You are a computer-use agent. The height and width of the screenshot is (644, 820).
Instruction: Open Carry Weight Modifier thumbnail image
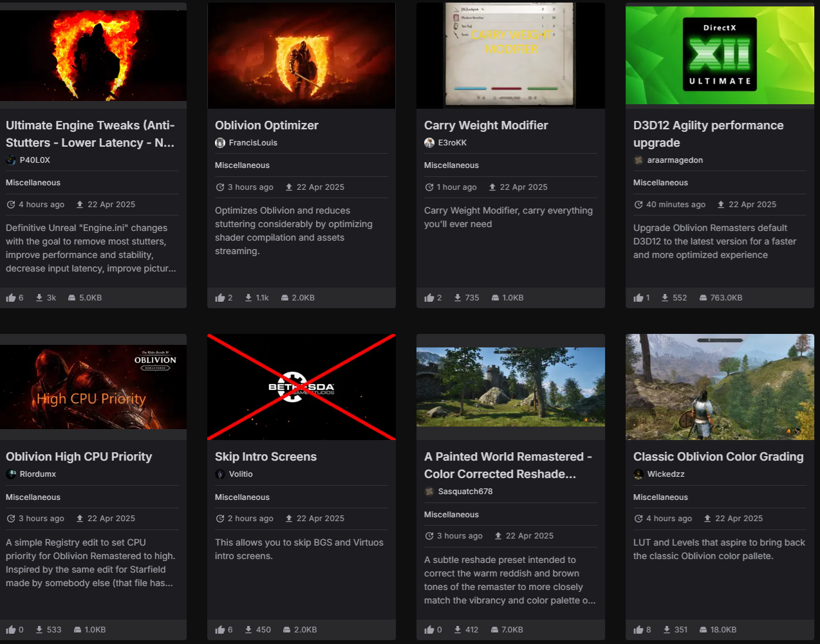click(x=510, y=55)
